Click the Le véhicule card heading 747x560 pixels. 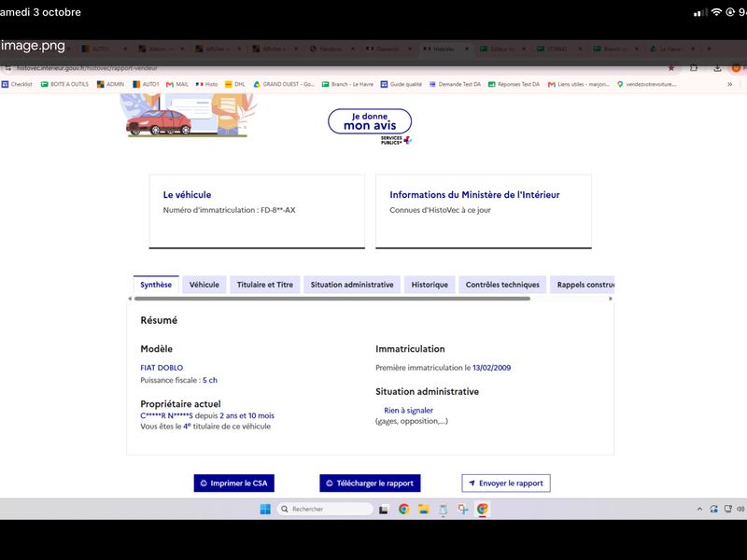[x=187, y=195]
